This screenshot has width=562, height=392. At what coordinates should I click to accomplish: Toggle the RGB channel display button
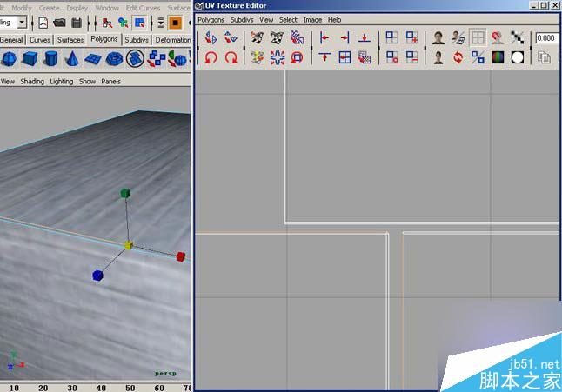pyautogui.click(x=498, y=57)
